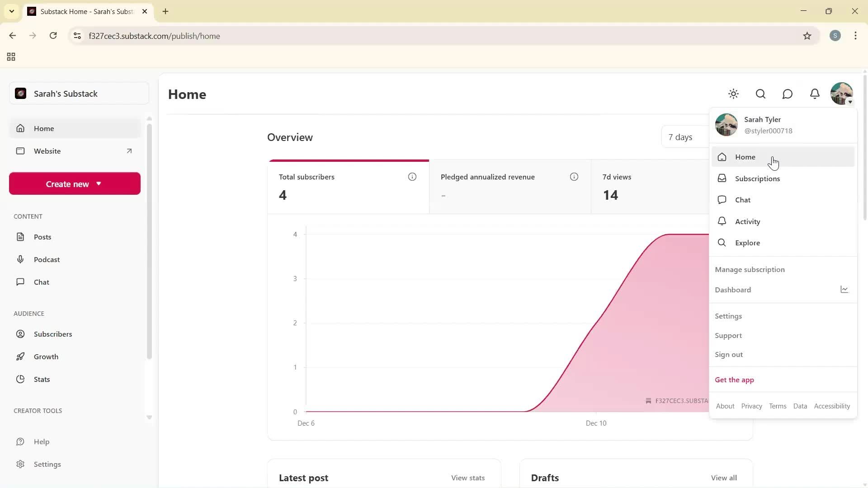Click the down chevron below the sidebar
This screenshot has height=488, width=868.
pos(149,417)
